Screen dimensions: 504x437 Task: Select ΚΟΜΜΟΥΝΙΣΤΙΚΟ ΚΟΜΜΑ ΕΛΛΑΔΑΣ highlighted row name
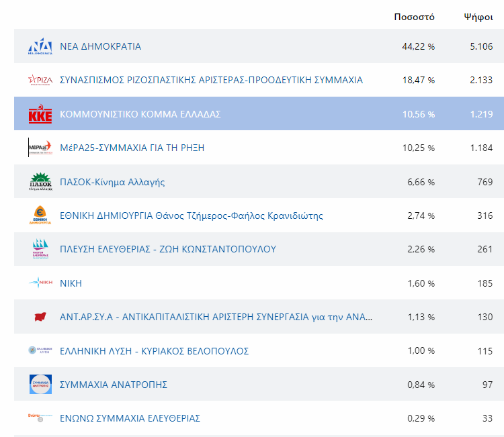point(140,114)
